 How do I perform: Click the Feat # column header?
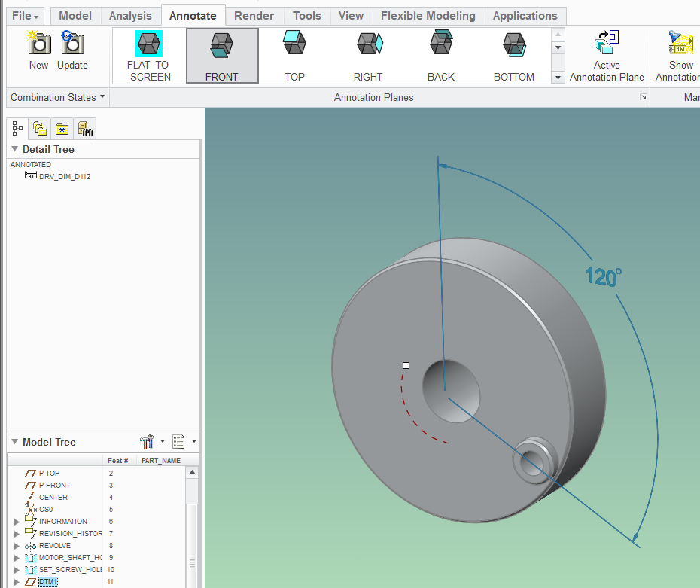coord(118,460)
